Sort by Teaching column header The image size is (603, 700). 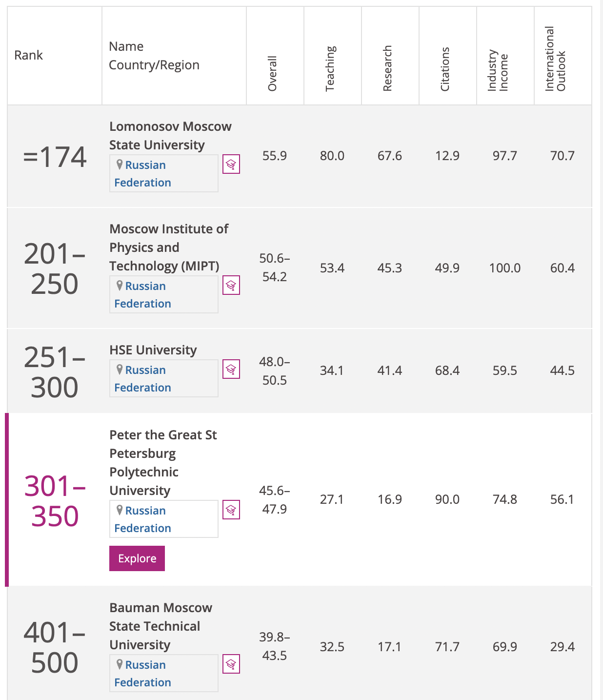pos(330,68)
